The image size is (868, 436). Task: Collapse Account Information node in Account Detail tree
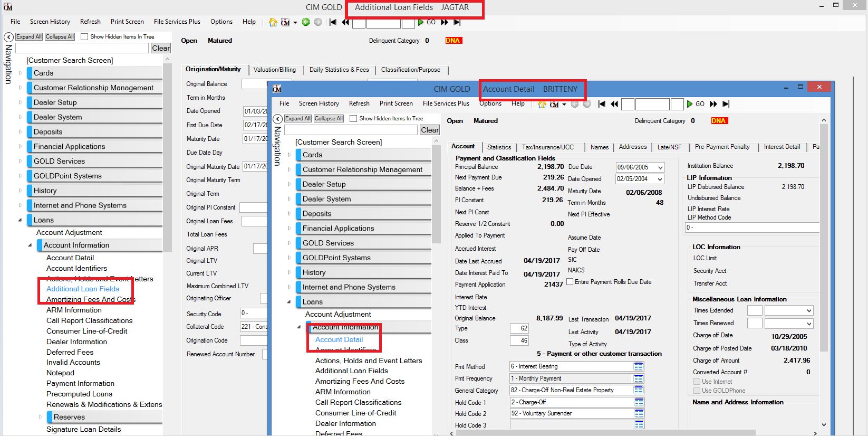click(299, 327)
